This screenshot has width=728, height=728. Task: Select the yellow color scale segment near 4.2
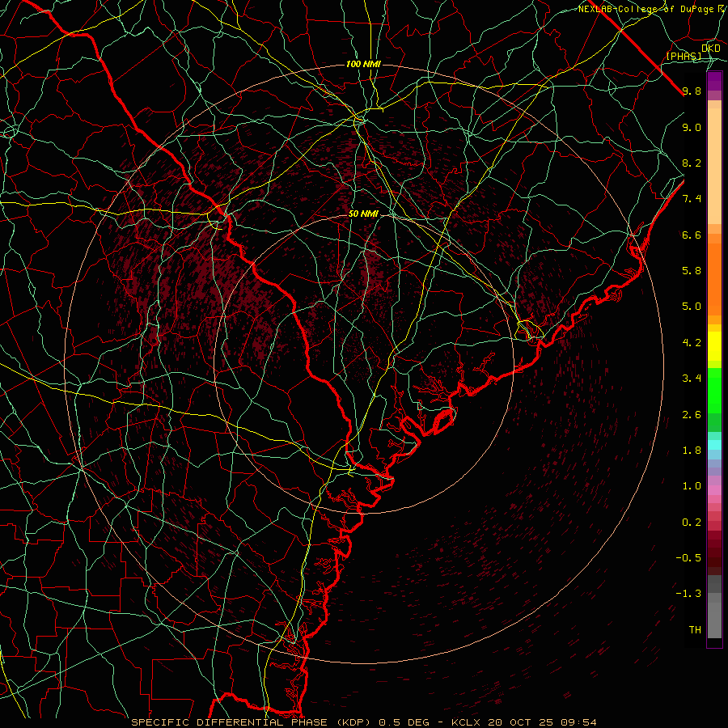click(714, 346)
